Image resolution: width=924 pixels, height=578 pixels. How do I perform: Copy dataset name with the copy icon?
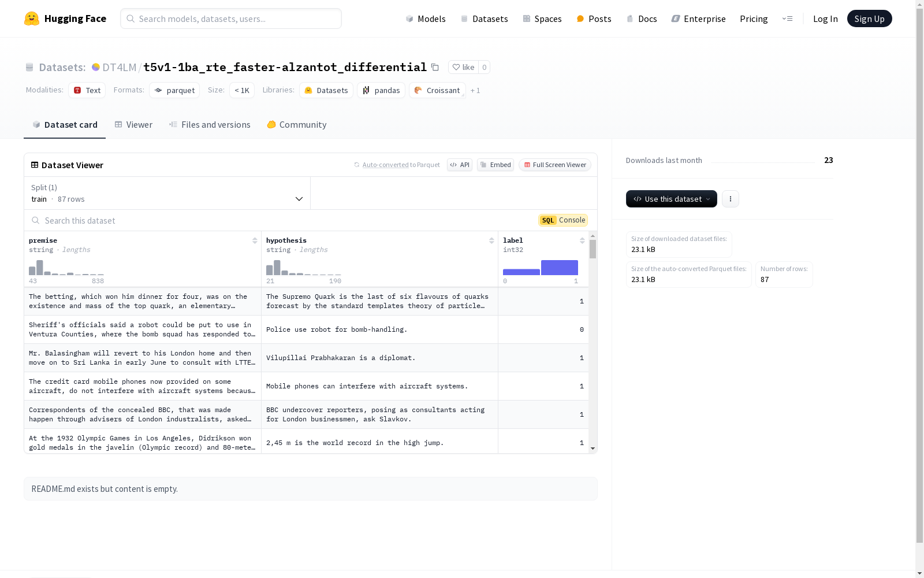(x=435, y=67)
